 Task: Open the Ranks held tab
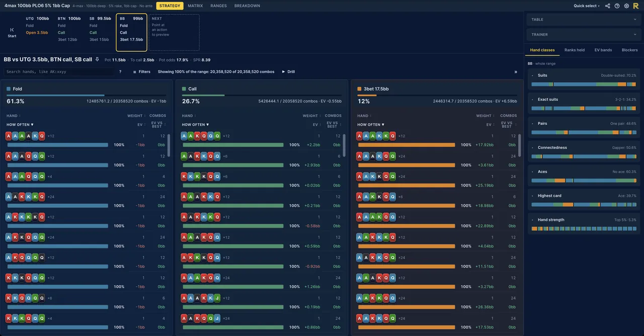[575, 50]
